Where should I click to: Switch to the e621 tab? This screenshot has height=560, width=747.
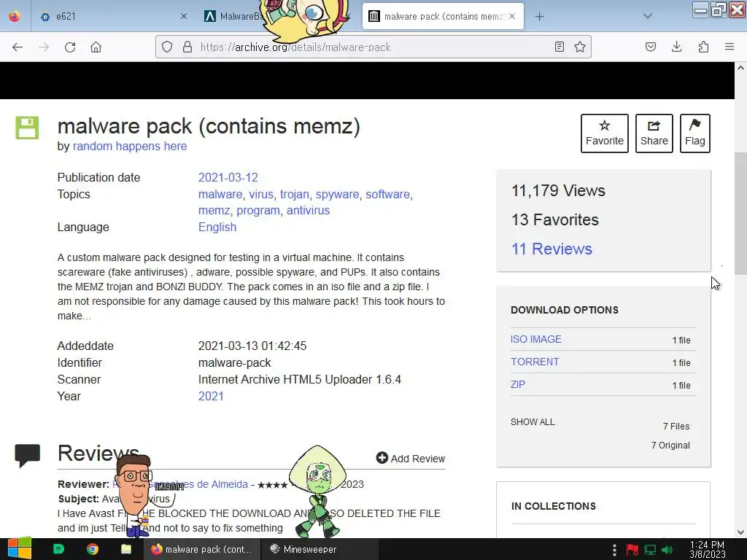112,16
